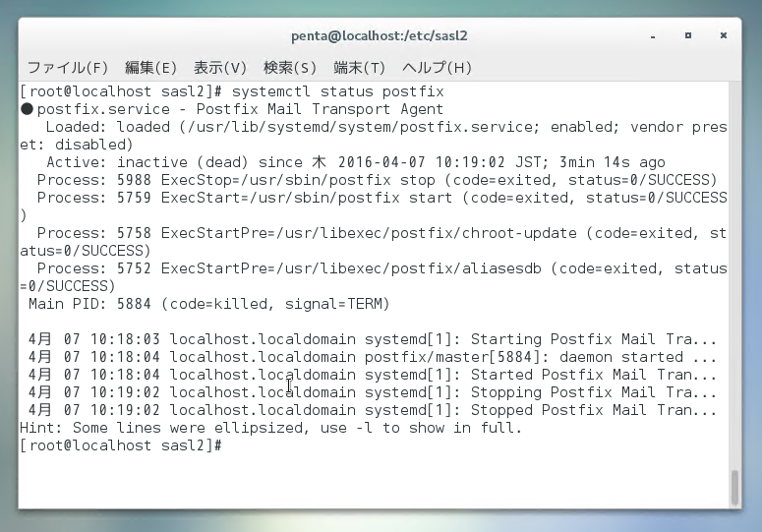Click the terminal scrollbar thumb

(x=733, y=486)
